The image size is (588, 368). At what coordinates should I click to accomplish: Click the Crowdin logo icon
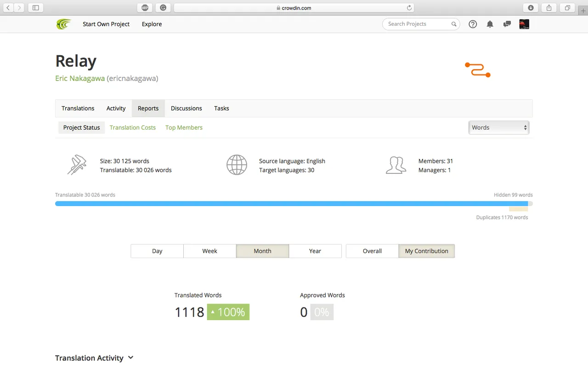[x=64, y=24]
